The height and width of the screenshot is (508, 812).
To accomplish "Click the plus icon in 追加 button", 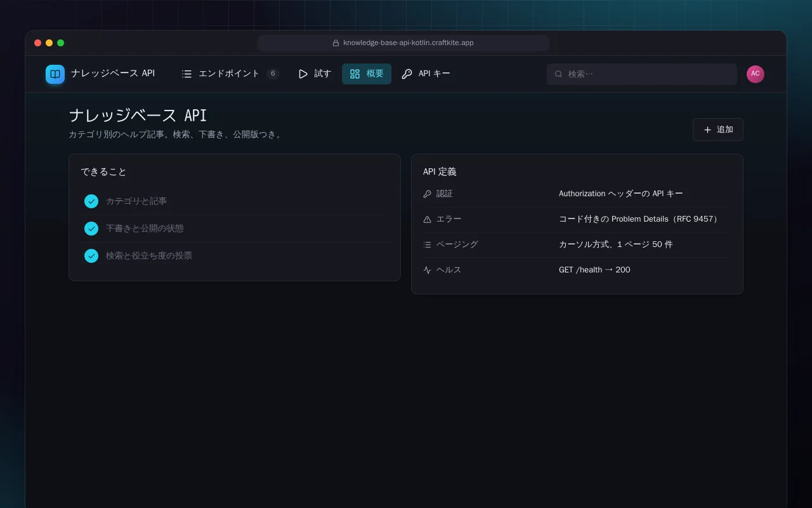I will pos(707,130).
